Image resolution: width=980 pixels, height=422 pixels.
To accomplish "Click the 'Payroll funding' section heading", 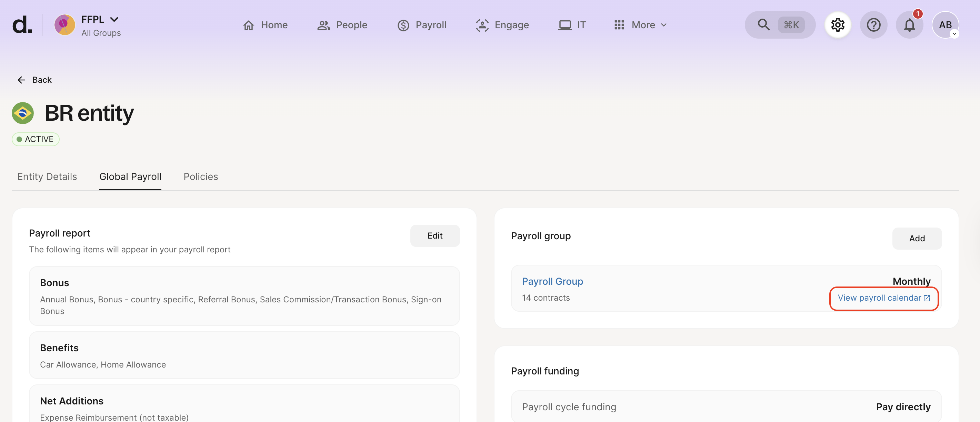I will coord(545,371).
